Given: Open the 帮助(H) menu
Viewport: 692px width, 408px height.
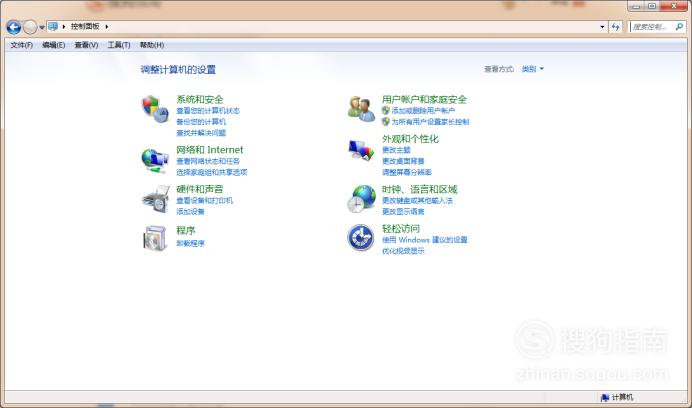Looking at the screenshot, I should point(152,45).
